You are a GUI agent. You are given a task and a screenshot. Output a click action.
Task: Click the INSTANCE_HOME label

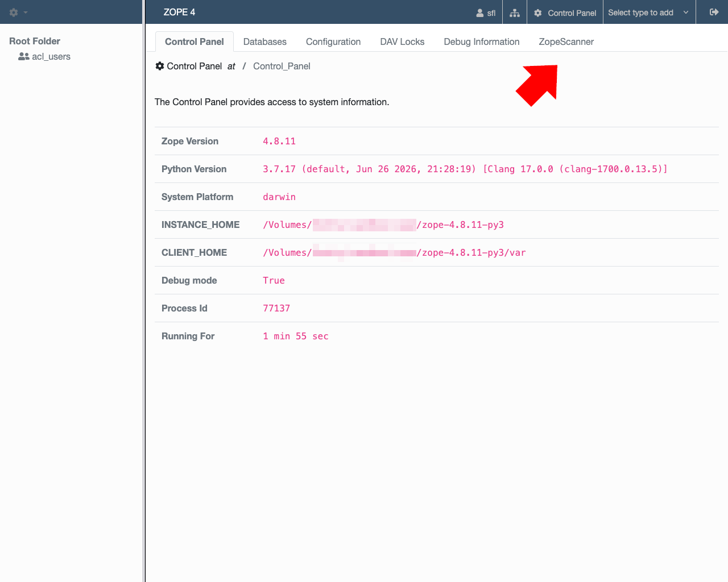(x=201, y=225)
